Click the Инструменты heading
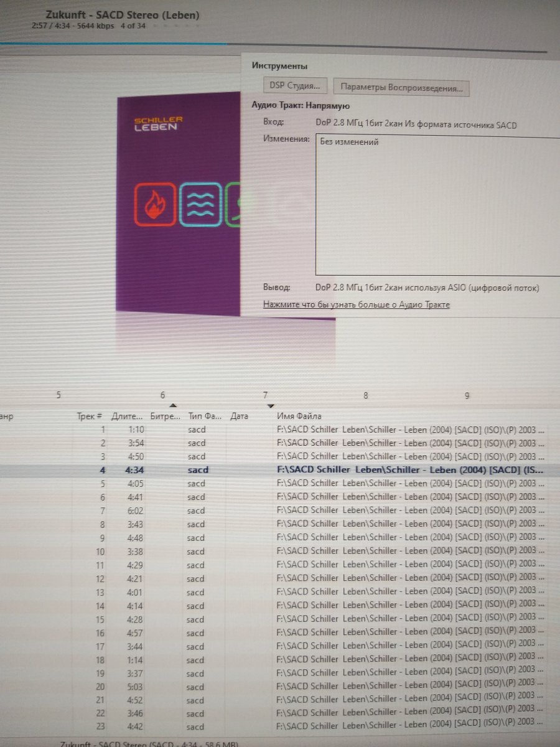560x747 pixels. coord(279,66)
